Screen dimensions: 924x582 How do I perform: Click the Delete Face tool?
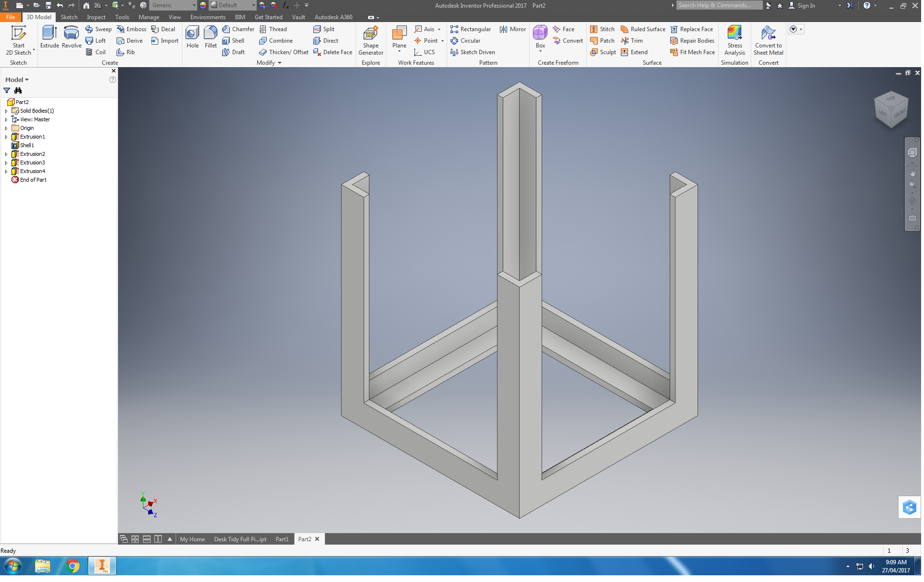click(332, 52)
